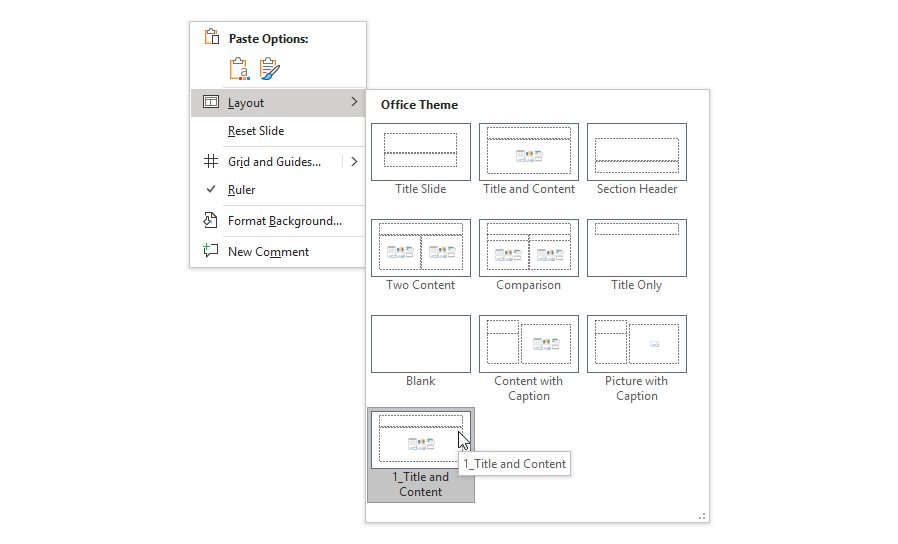
Task: Pick the Two Content layout
Action: (421, 248)
